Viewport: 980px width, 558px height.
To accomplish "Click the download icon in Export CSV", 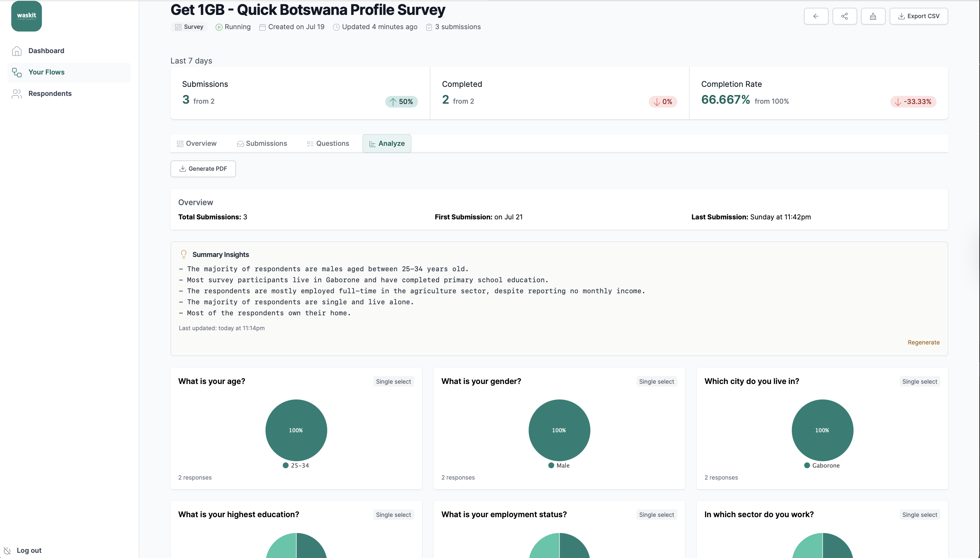I will pos(902,16).
